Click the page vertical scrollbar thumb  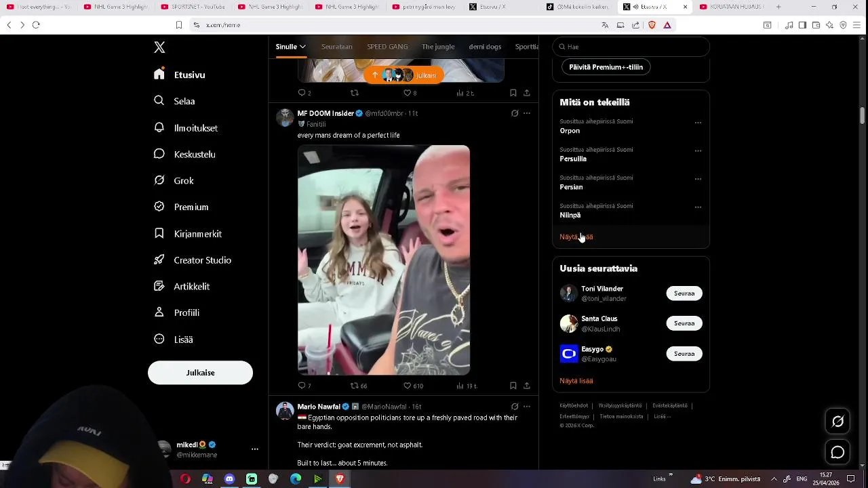[863, 115]
